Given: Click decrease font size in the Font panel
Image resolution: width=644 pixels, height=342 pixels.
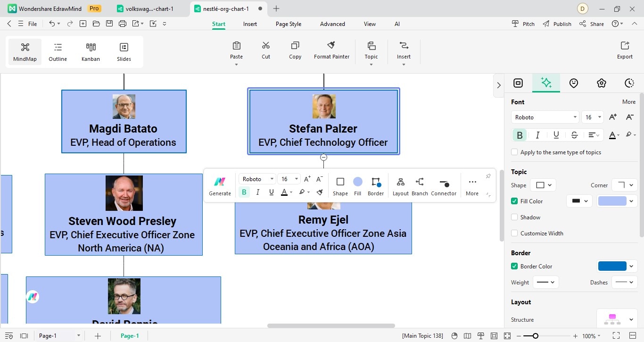Looking at the screenshot, I should click(x=629, y=117).
